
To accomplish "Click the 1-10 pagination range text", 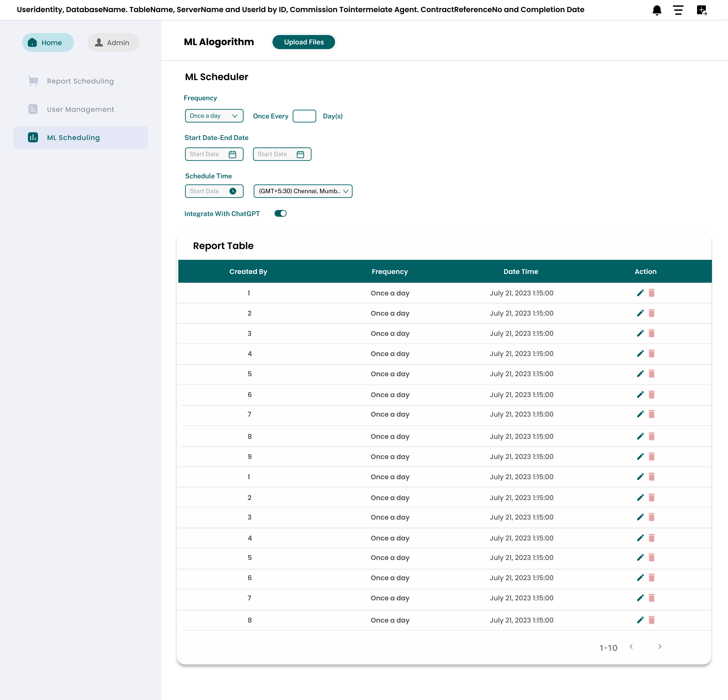I will 608,648.
